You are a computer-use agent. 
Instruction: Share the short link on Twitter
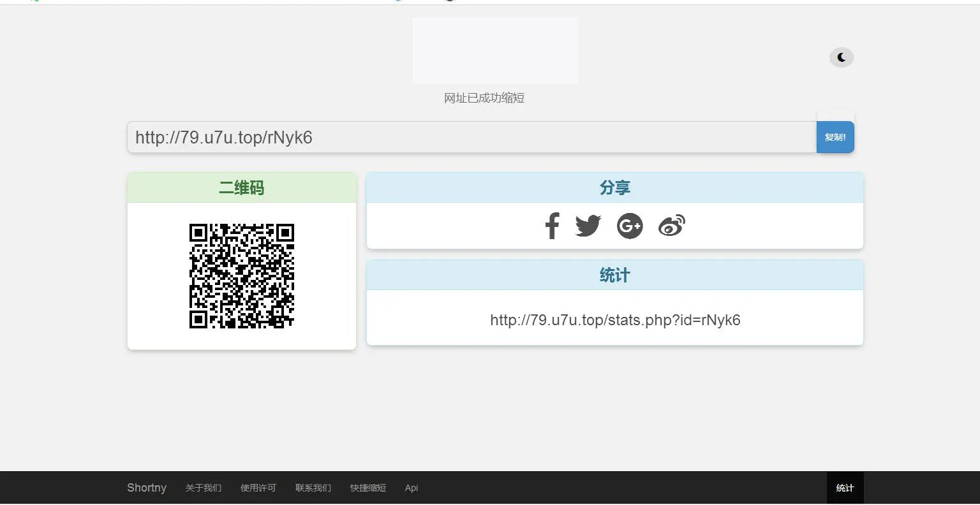coord(588,226)
